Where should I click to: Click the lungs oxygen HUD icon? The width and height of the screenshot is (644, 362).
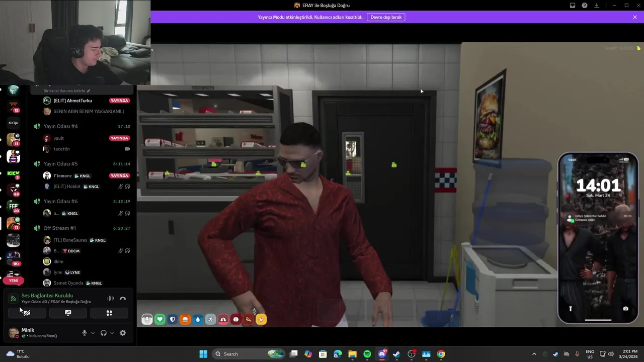click(x=223, y=319)
